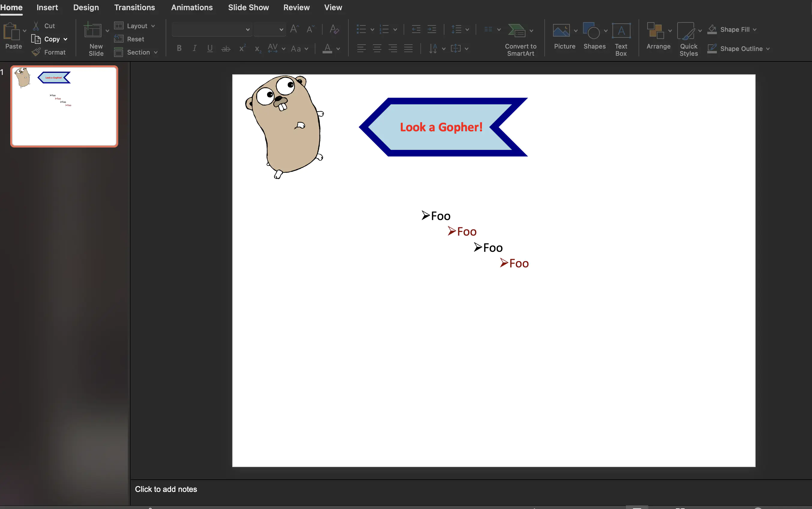The width and height of the screenshot is (812, 509).
Task: Expand the Layout options dropdown
Action: point(154,25)
